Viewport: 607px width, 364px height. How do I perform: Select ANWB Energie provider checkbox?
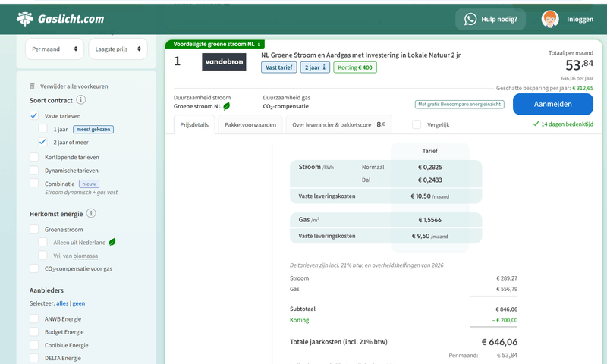click(x=34, y=318)
